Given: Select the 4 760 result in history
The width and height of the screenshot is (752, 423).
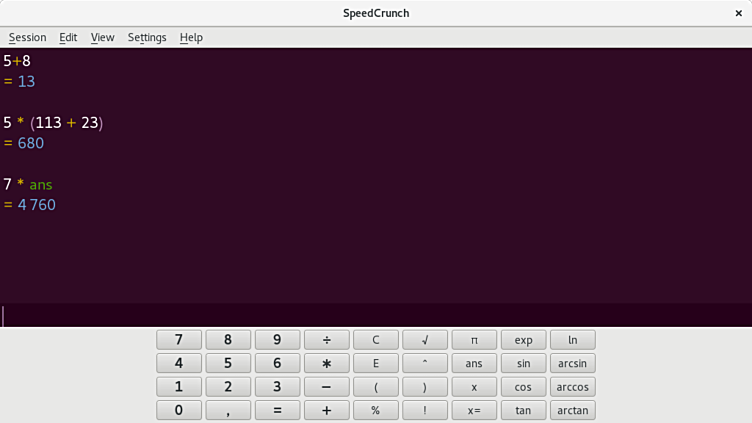Looking at the screenshot, I should point(36,205).
